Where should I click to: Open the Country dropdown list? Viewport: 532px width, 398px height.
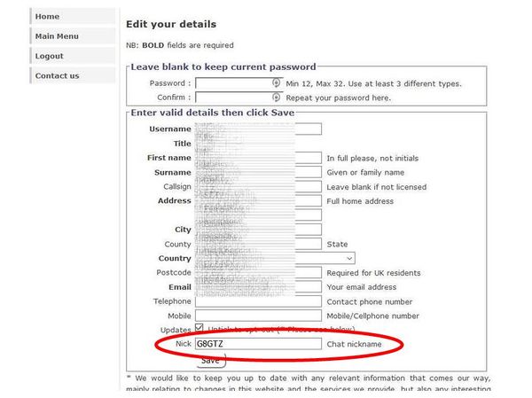(x=349, y=258)
